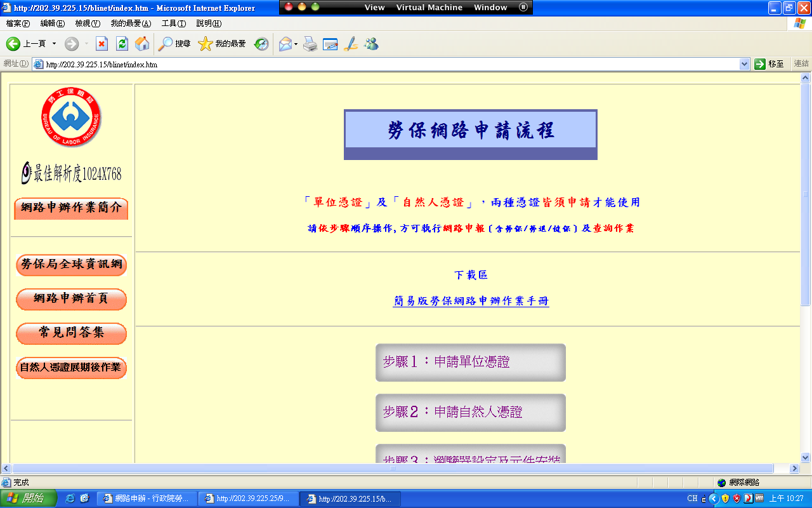Switch to 202.39.225.25 taskbar window

pos(248,498)
